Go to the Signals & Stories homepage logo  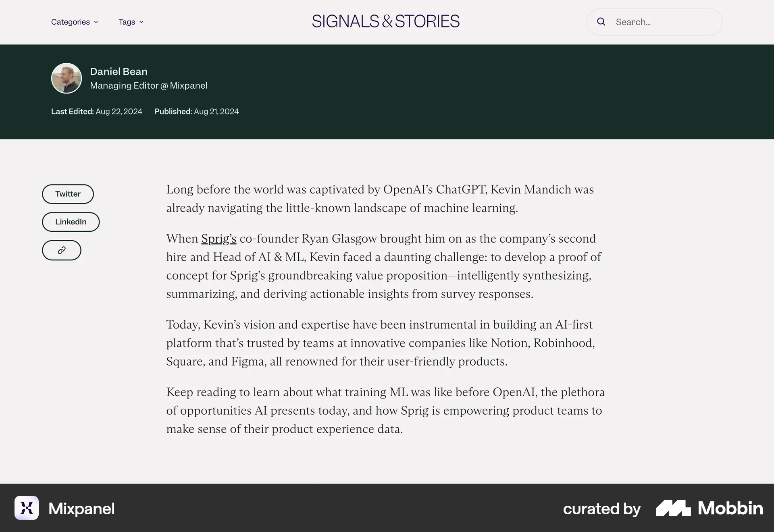(x=386, y=21)
